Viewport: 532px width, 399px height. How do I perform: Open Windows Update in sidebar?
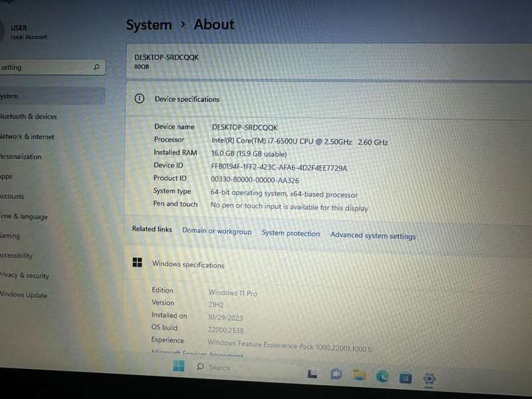pos(23,295)
